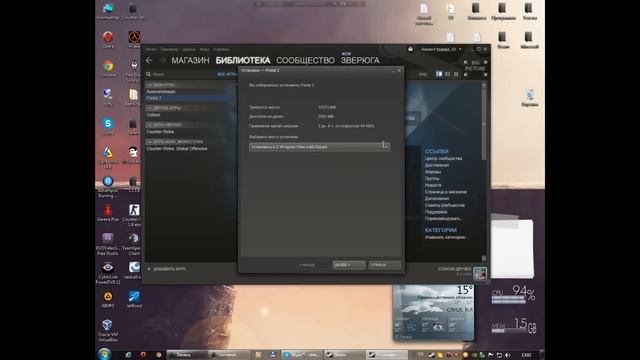Switch the library to detail view
640x360 pixels.
439,74
